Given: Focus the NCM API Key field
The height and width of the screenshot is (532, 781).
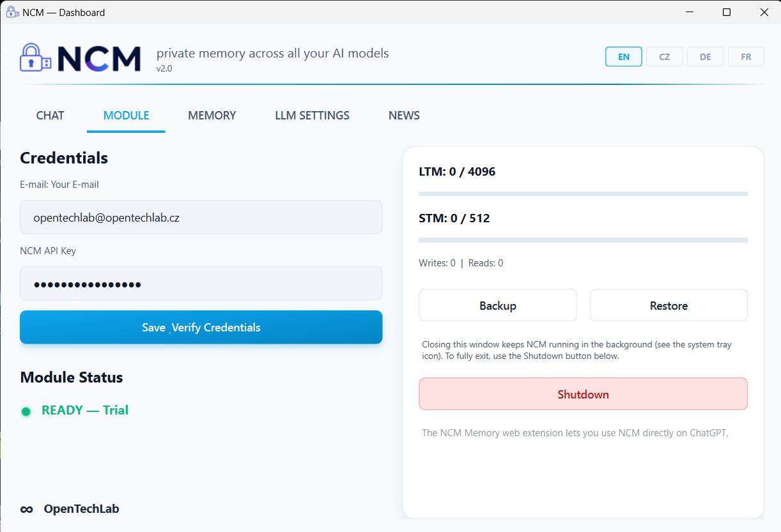Looking at the screenshot, I should pyautogui.click(x=201, y=284).
